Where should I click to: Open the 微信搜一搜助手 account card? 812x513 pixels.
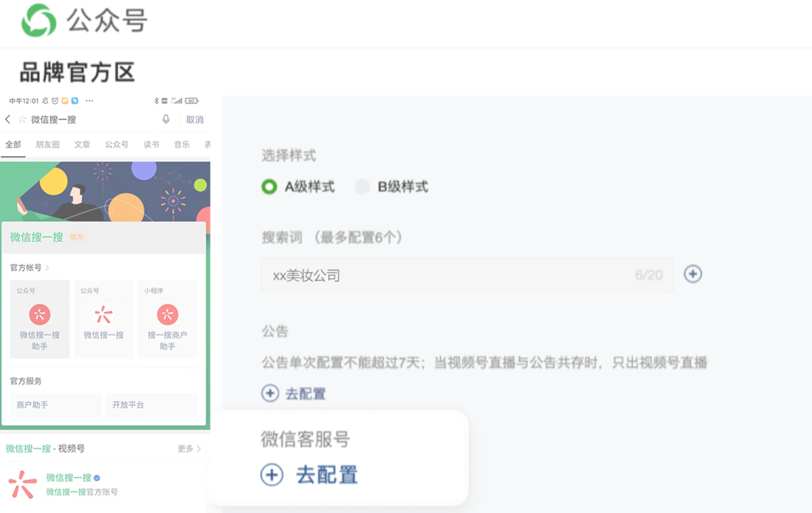pyautogui.click(x=40, y=319)
